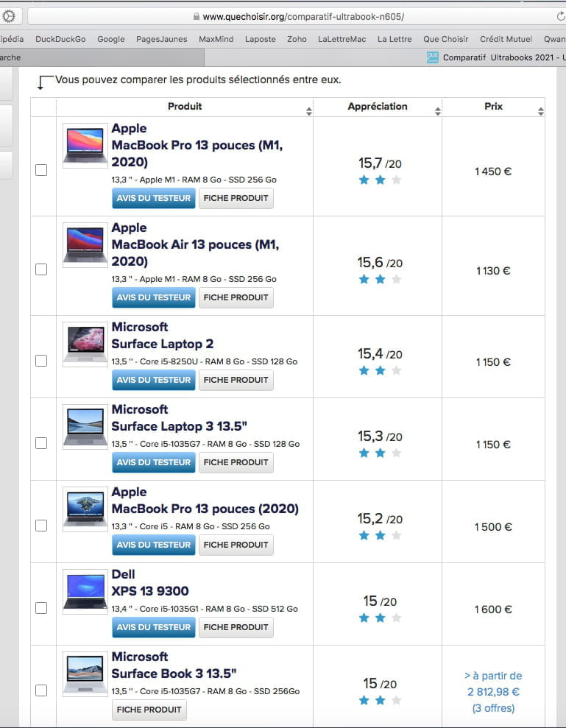
Task: Reload the page with refresh icon
Action: (x=561, y=17)
